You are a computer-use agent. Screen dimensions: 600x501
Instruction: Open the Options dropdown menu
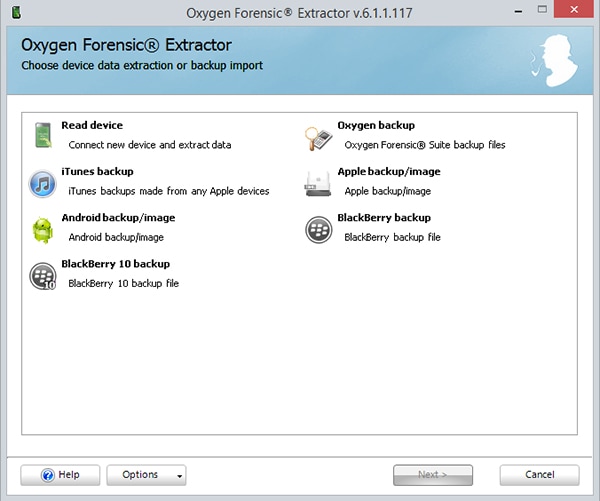[146, 474]
